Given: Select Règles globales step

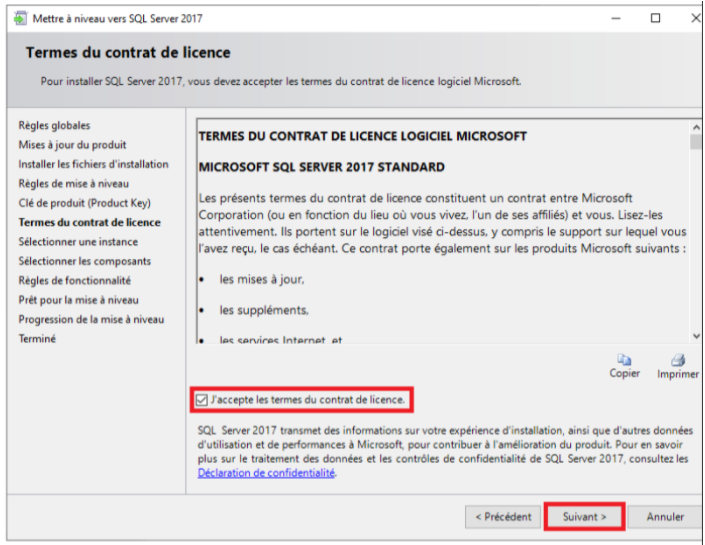Looking at the screenshot, I should pos(54,125).
